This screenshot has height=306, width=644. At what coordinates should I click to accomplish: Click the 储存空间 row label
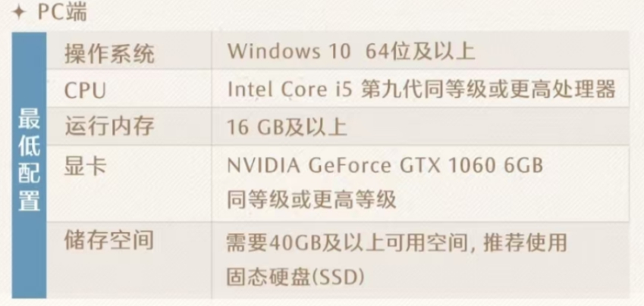(x=109, y=241)
